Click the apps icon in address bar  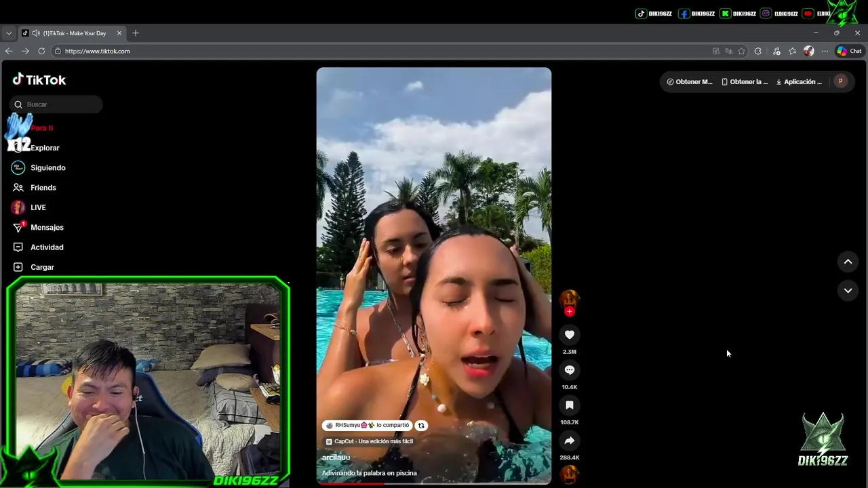pos(716,51)
